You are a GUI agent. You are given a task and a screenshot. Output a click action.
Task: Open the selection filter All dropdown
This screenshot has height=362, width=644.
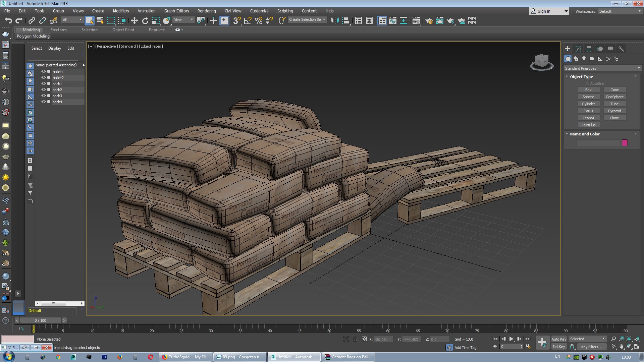click(72, 20)
